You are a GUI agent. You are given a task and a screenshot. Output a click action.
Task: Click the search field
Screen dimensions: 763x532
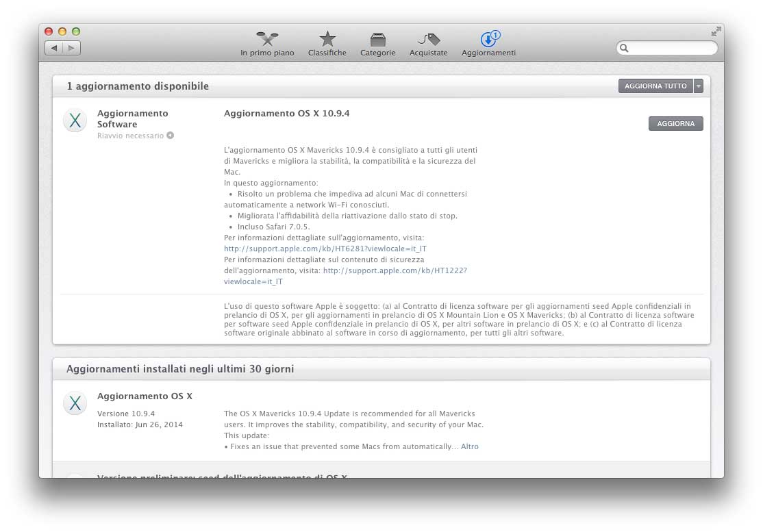click(666, 48)
